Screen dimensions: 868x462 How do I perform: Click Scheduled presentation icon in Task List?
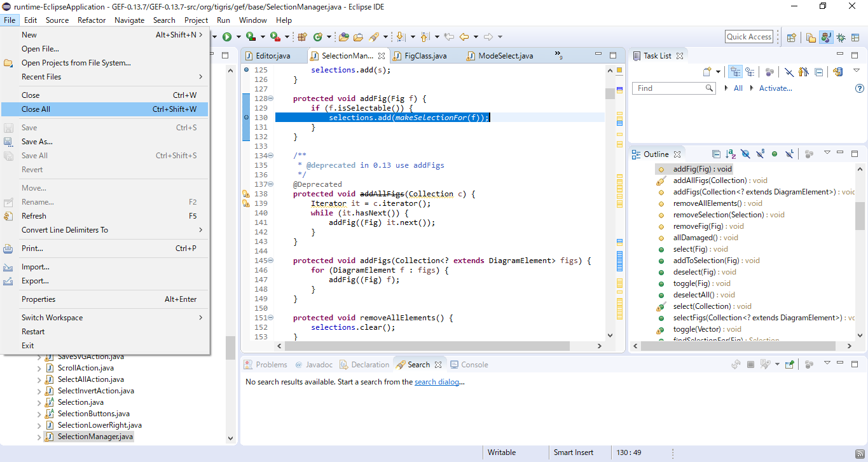pyautogui.click(x=750, y=72)
